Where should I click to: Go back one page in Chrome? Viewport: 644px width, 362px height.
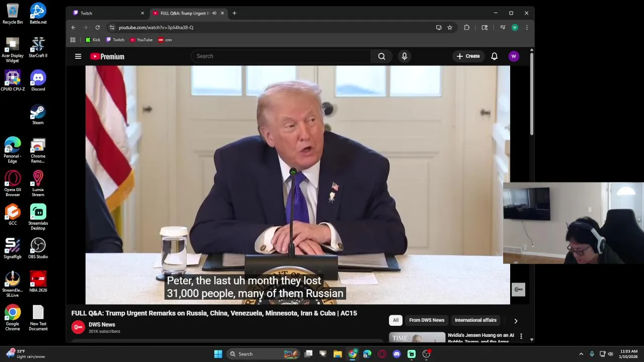tap(73, 27)
